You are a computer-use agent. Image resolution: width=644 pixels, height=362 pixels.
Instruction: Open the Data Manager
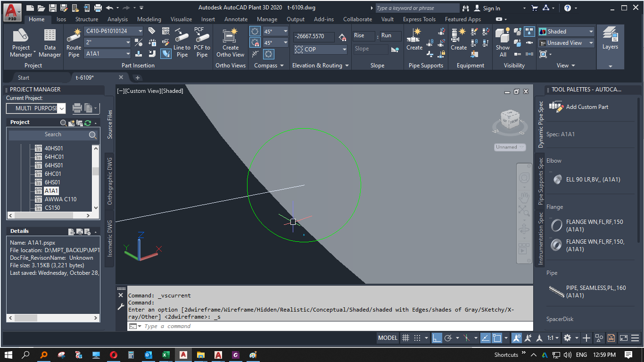[50, 41]
